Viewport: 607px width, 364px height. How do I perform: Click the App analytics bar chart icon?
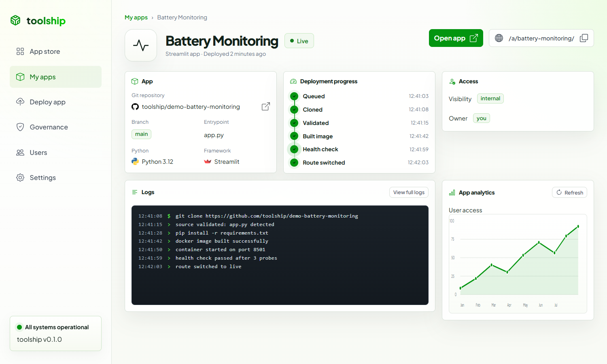tap(452, 193)
